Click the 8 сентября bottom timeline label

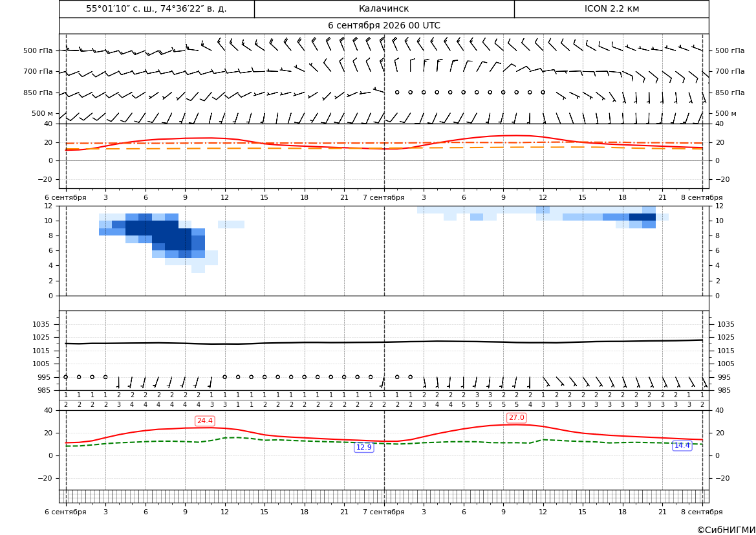(x=702, y=512)
